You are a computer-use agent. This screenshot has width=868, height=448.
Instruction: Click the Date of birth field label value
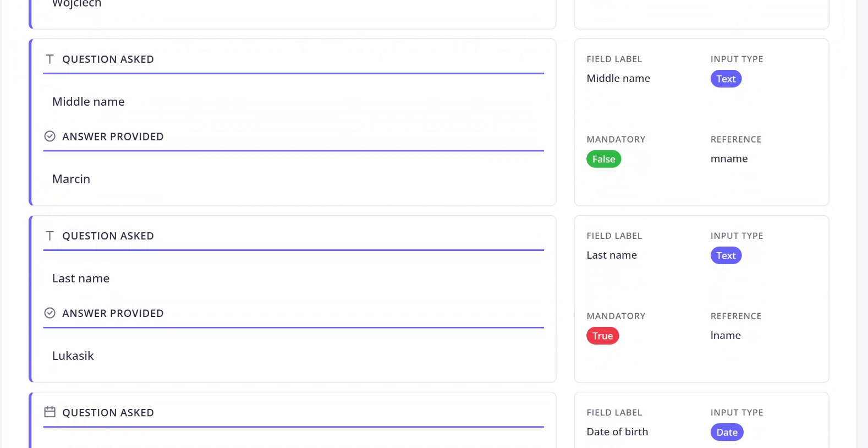click(617, 432)
